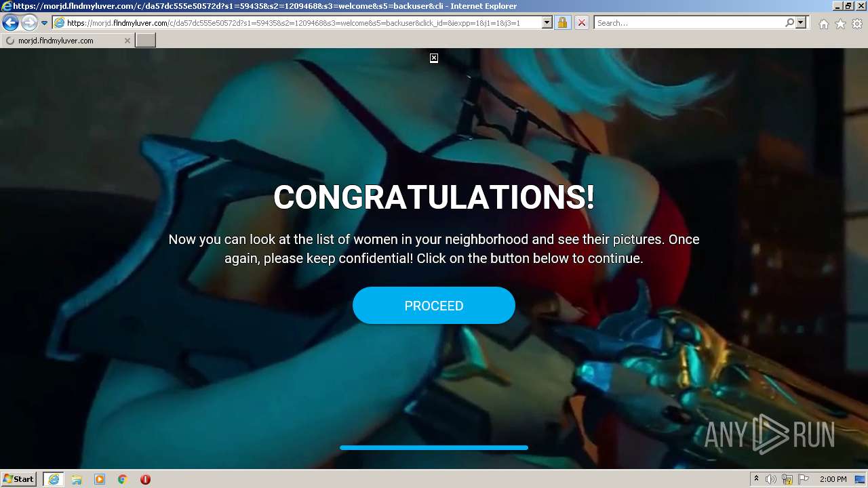Click the PROCEED button
The width and height of the screenshot is (868, 488).
click(x=434, y=306)
